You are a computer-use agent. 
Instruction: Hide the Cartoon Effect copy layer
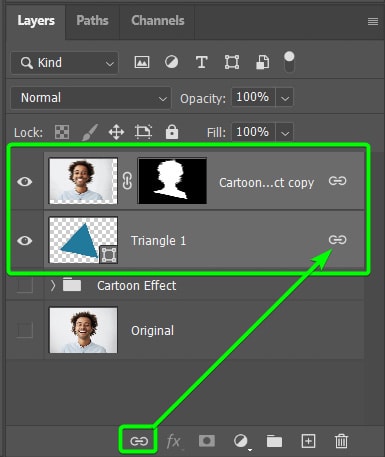(25, 182)
